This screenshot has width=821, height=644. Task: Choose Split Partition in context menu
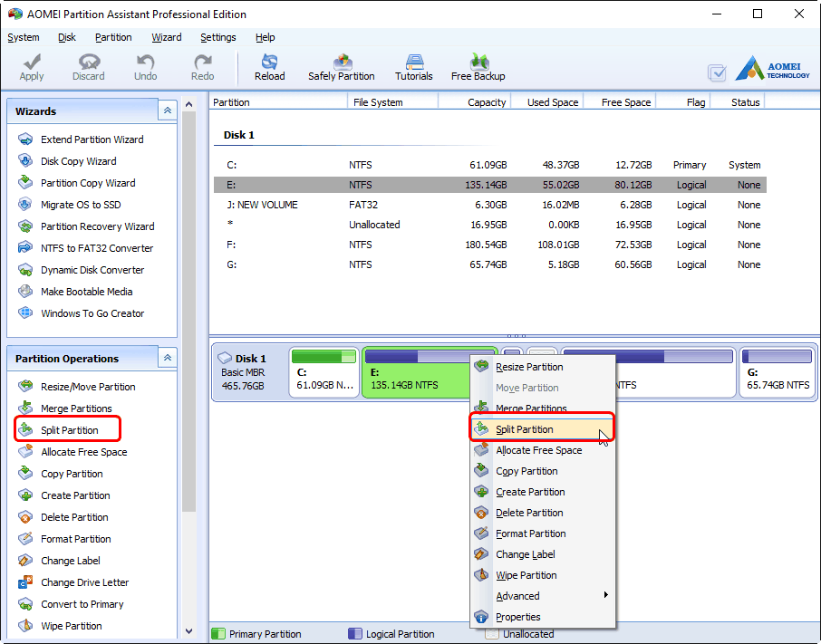click(542, 429)
